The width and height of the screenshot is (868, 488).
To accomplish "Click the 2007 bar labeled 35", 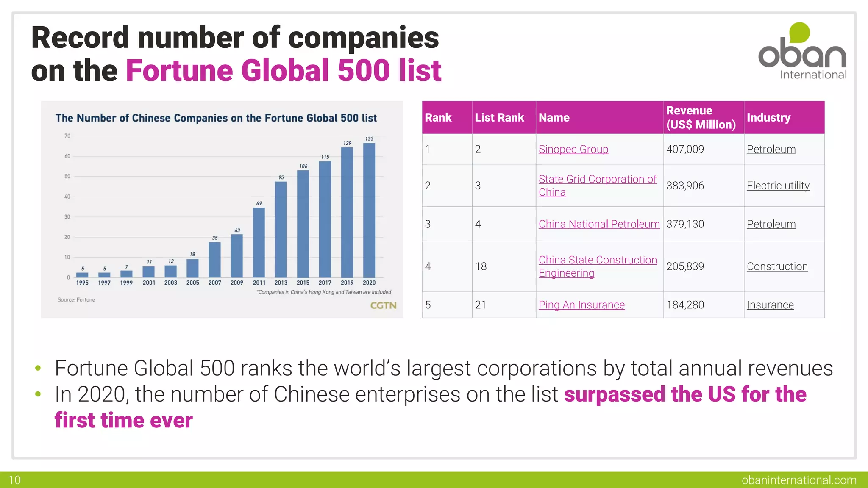I will tap(215, 260).
